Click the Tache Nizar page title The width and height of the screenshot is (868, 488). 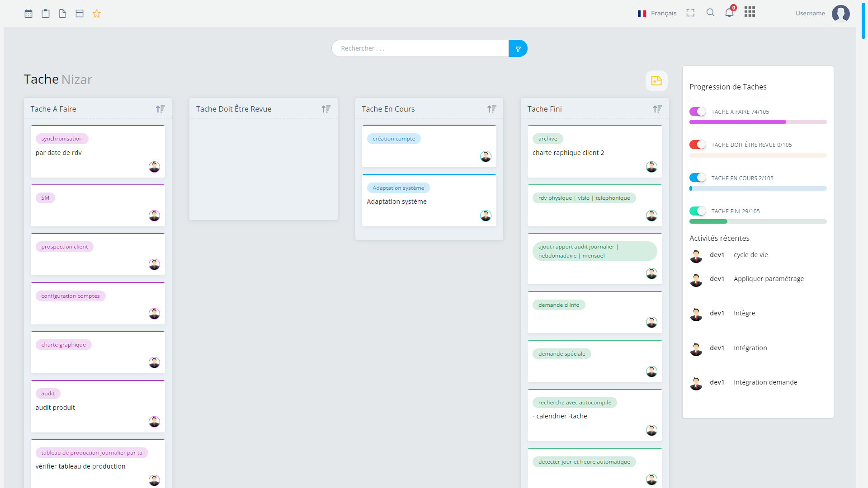[x=58, y=79]
